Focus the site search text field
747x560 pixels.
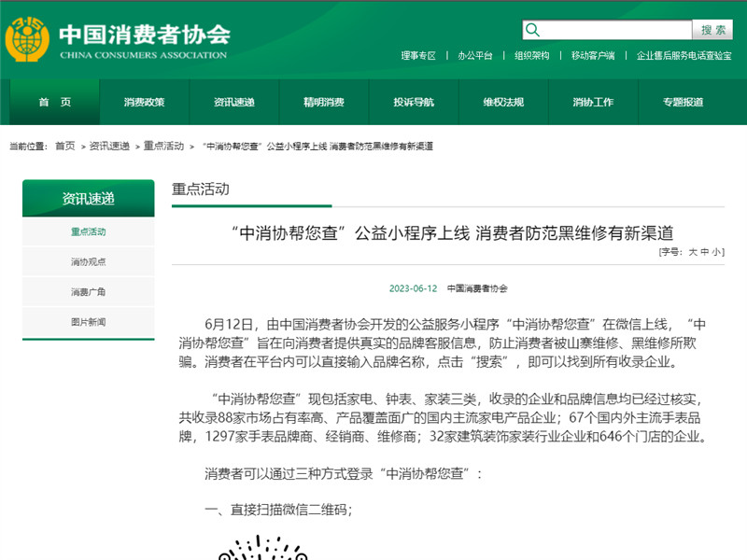click(x=608, y=30)
